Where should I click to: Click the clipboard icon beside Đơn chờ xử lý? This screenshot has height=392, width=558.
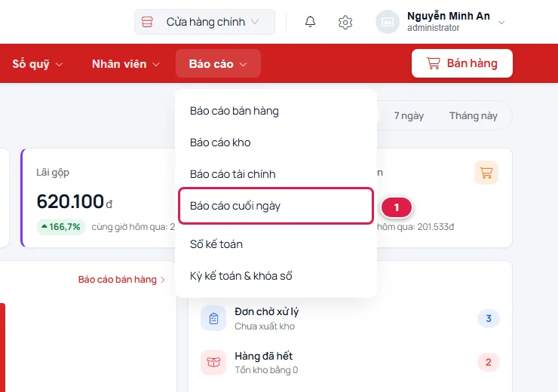[x=213, y=318]
